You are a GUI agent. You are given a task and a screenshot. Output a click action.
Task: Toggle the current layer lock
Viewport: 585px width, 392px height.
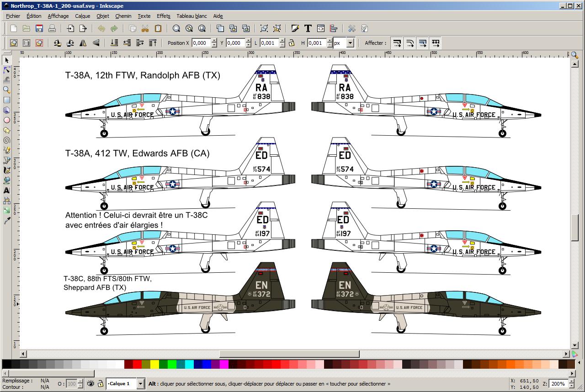pos(100,384)
